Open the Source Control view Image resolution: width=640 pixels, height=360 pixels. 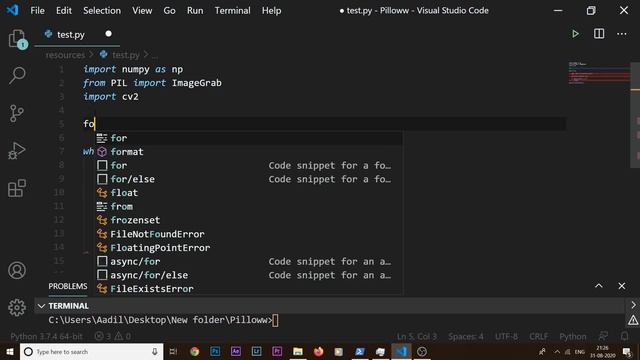click(17, 113)
